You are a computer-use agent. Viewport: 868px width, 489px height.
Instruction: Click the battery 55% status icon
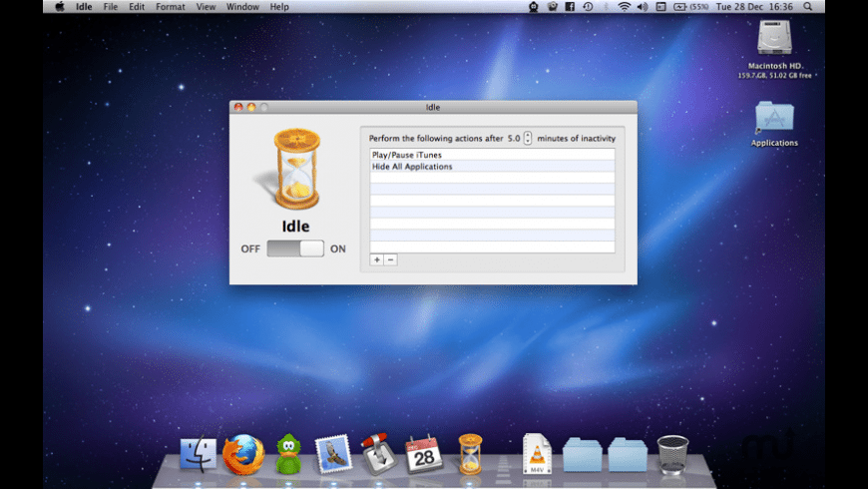pos(690,7)
